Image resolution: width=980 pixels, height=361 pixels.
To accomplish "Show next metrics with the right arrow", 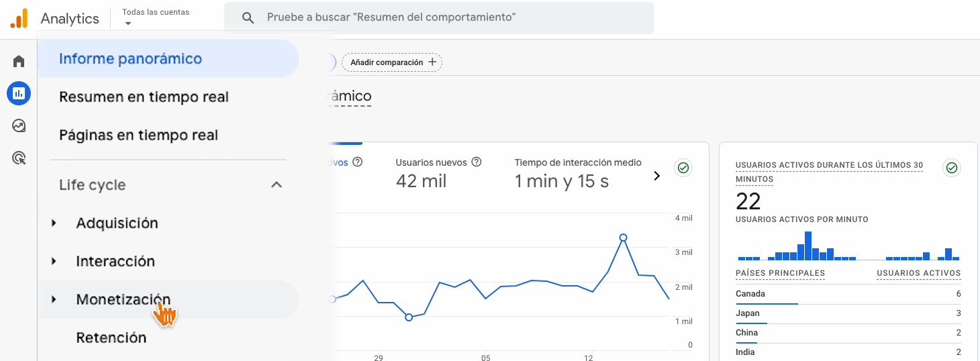I will [x=656, y=176].
